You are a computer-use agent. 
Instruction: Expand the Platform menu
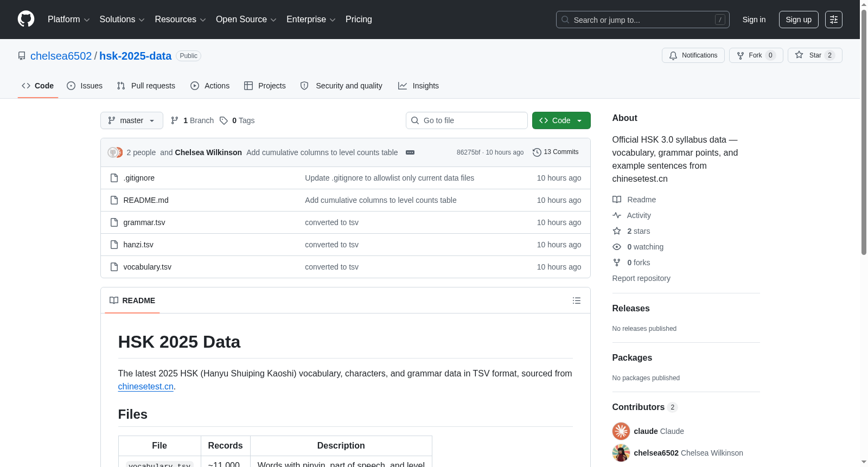pyautogui.click(x=69, y=20)
